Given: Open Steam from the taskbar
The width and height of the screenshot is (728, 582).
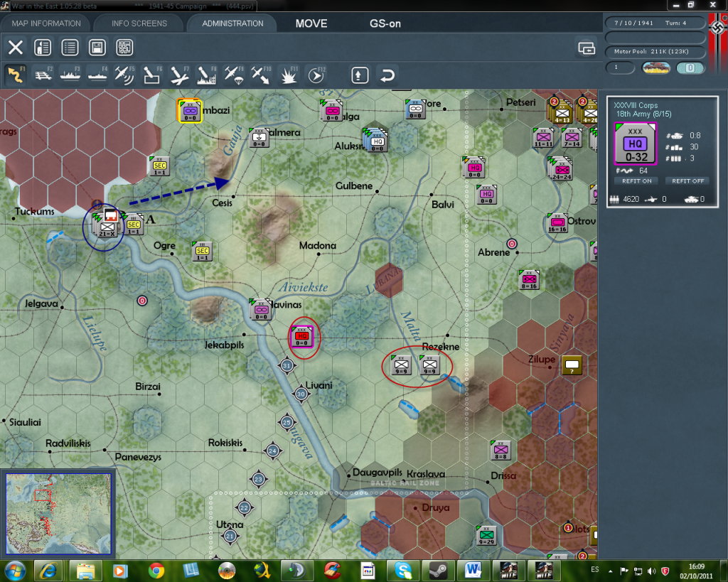Looking at the screenshot, I should [438, 571].
